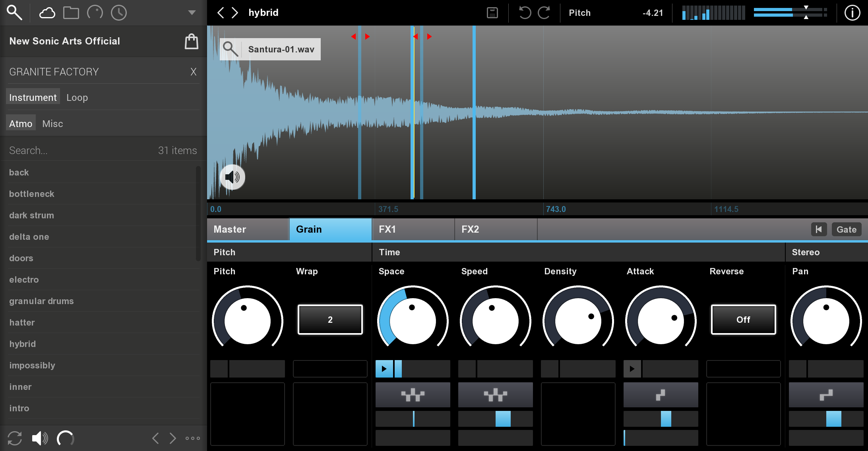This screenshot has height=451, width=868.
Task: Select next preset arrow beside hybrid
Action: [235, 13]
